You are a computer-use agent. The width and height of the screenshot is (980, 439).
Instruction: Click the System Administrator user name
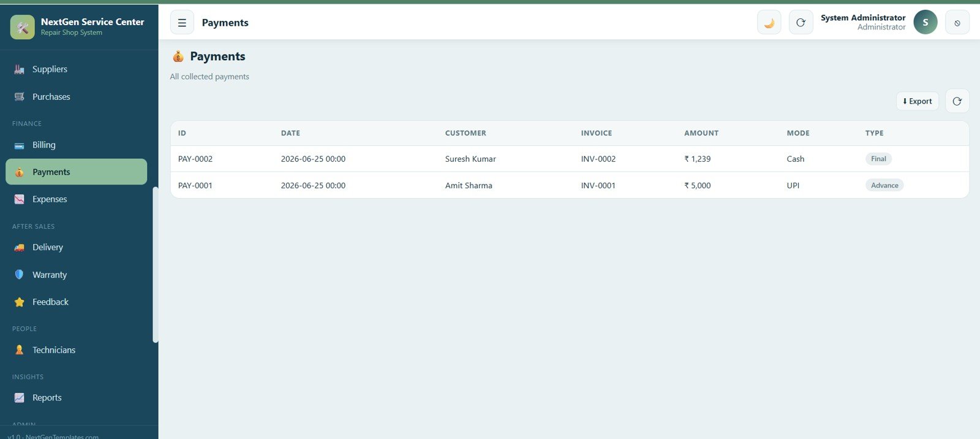tap(863, 18)
